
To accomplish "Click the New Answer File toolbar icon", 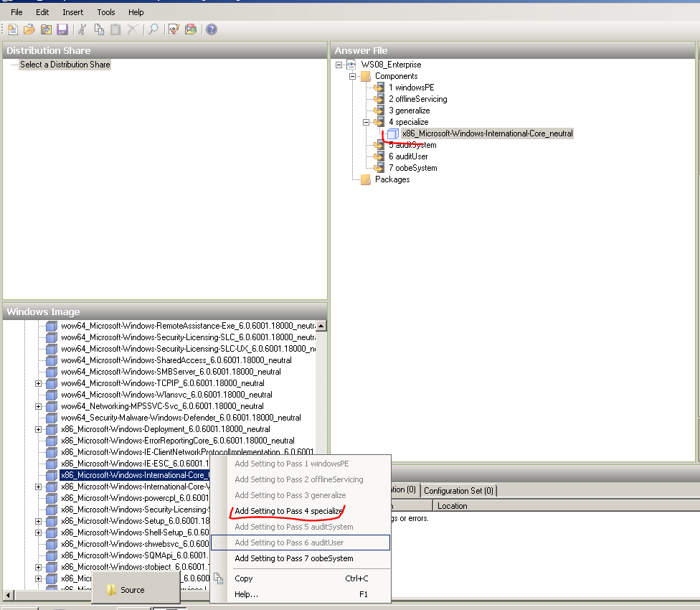I will click(12, 29).
